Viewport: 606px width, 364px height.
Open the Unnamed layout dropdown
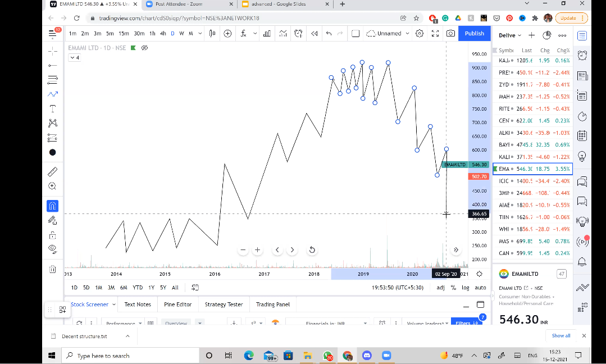coord(389,33)
